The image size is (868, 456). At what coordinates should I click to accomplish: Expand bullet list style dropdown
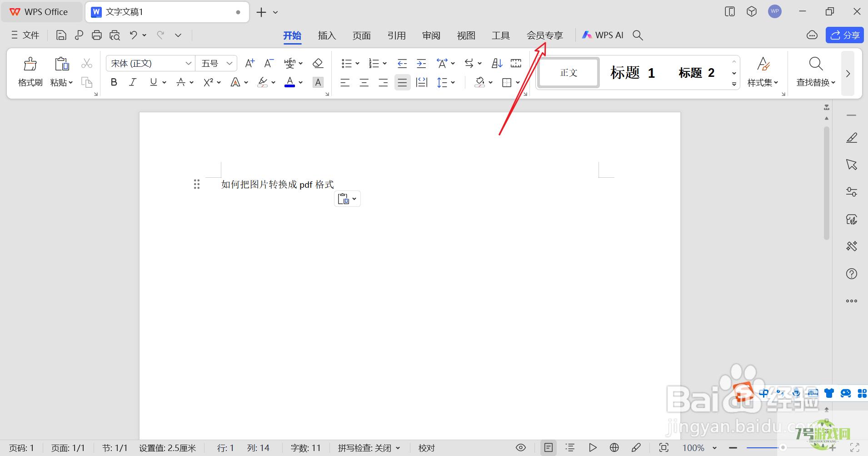click(x=357, y=64)
